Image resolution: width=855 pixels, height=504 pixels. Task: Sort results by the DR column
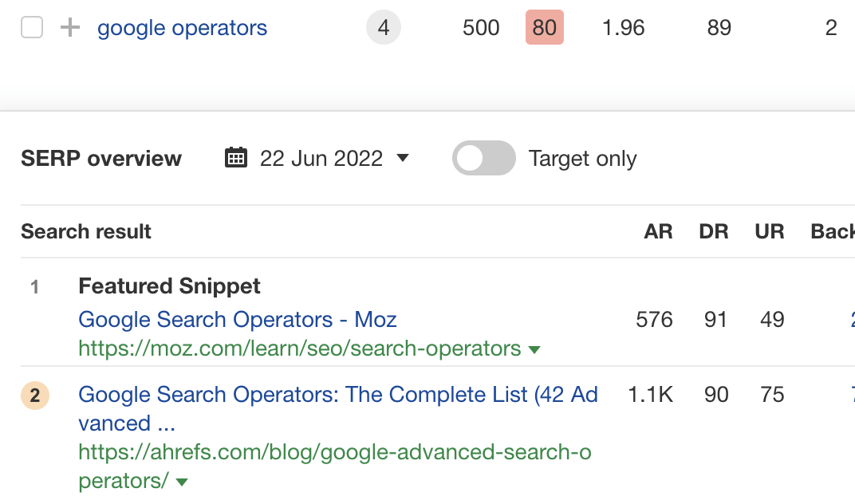pyautogui.click(x=714, y=231)
